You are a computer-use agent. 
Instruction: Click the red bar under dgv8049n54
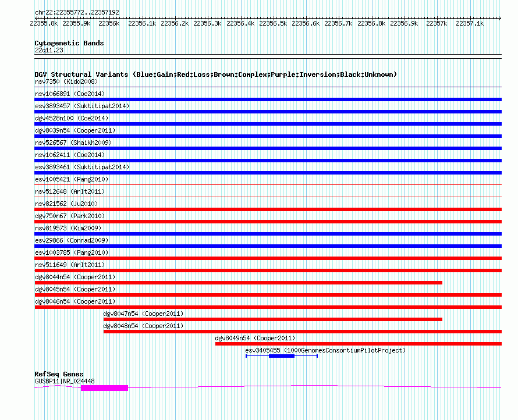tap(359, 344)
